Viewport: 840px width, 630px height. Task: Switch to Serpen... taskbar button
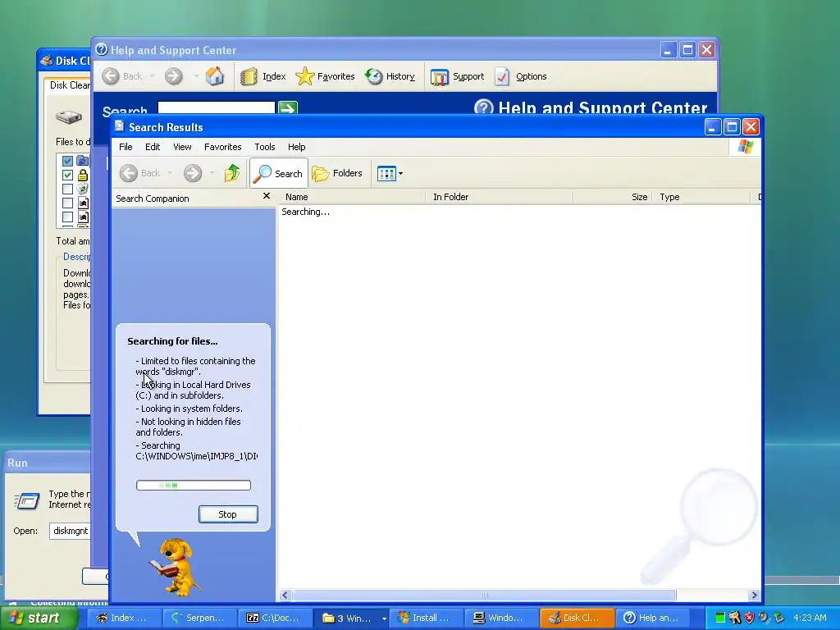tap(199, 618)
